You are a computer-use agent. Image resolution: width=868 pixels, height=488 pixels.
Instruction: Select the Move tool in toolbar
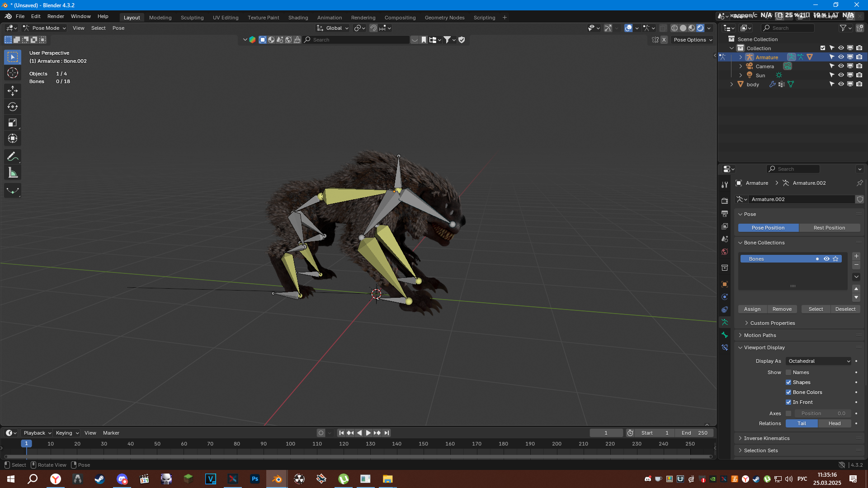[13, 91]
